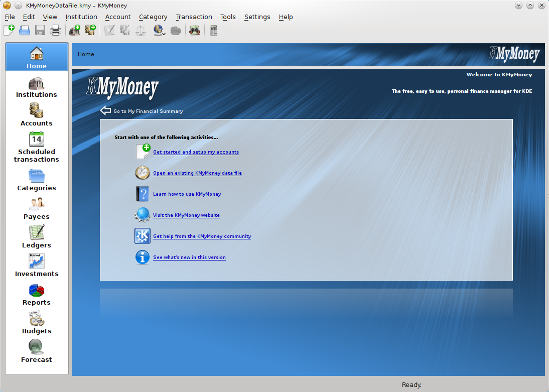Click the window menu icon in title bar
The image size is (549, 392).
point(7,5)
